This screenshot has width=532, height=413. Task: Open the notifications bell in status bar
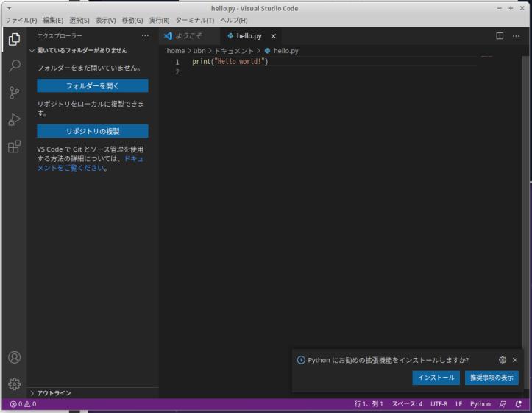click(518, 404)
